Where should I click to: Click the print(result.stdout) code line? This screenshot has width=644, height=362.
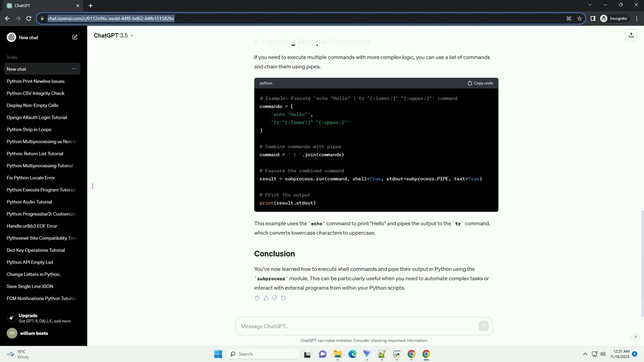pyautogui.click(x=288, y=203)
